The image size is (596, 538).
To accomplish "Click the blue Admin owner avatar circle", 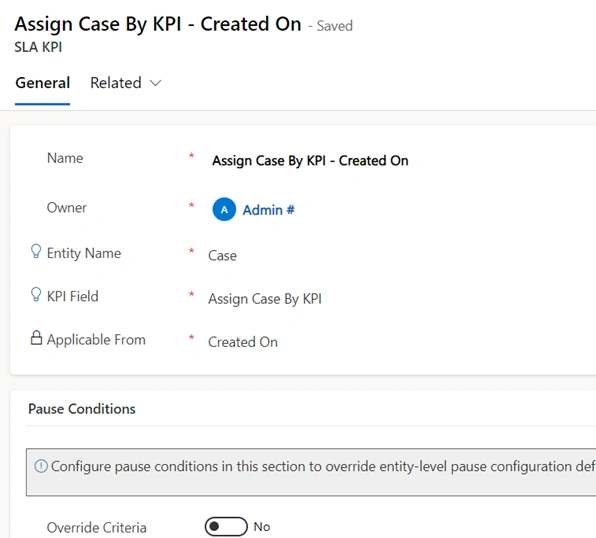I will click(x=224, y=209).
